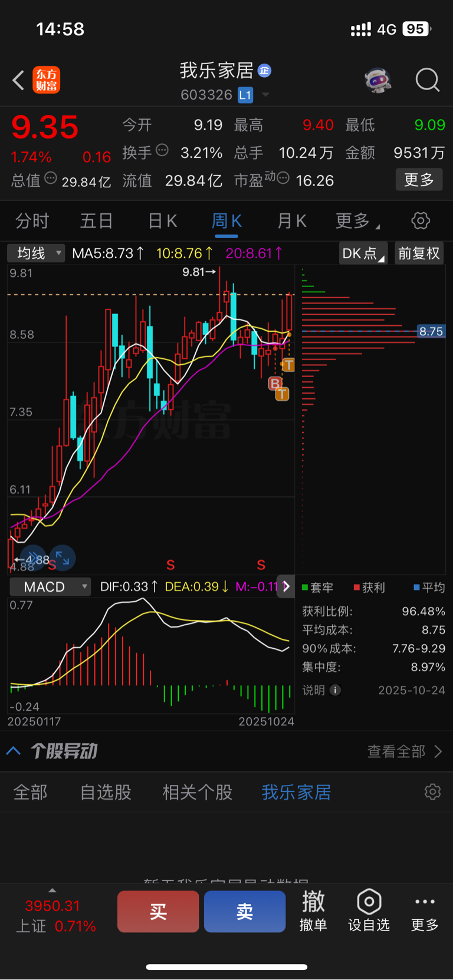This screenshot has width=453, height=980.
Task: Tap the info icon beside 市盈动
Action: point(283,178)
